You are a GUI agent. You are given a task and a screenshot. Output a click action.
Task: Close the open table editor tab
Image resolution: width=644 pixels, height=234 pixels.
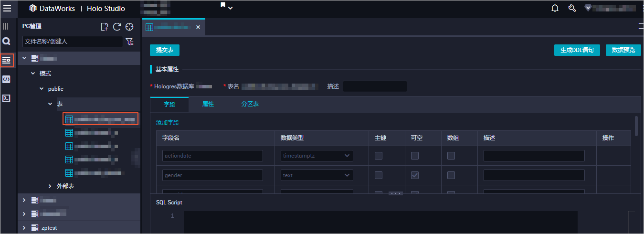tap(198, 27)
